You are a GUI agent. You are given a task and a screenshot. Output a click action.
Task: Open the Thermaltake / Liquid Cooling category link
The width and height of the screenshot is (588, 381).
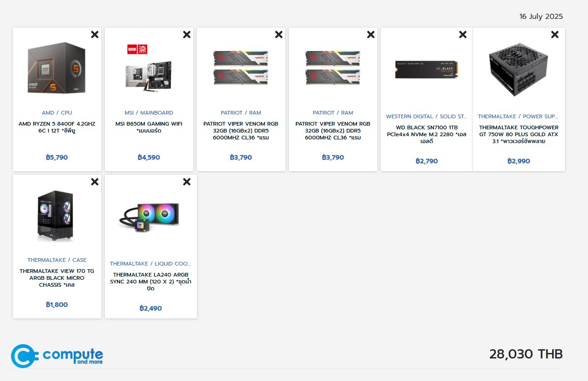click(x=150, y=264)
